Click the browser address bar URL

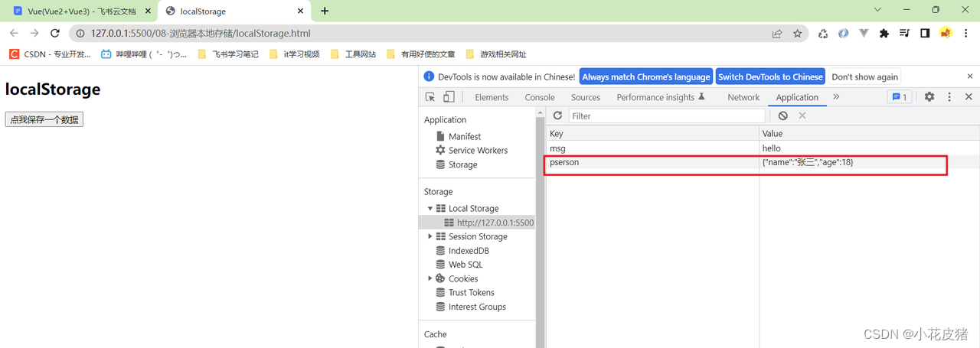pos(201,34)
